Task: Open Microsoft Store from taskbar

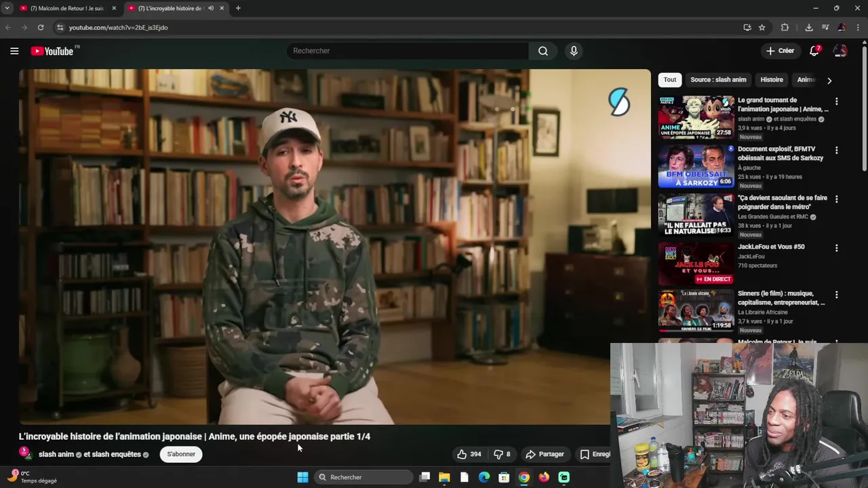Action: click(x=504, y=477)
